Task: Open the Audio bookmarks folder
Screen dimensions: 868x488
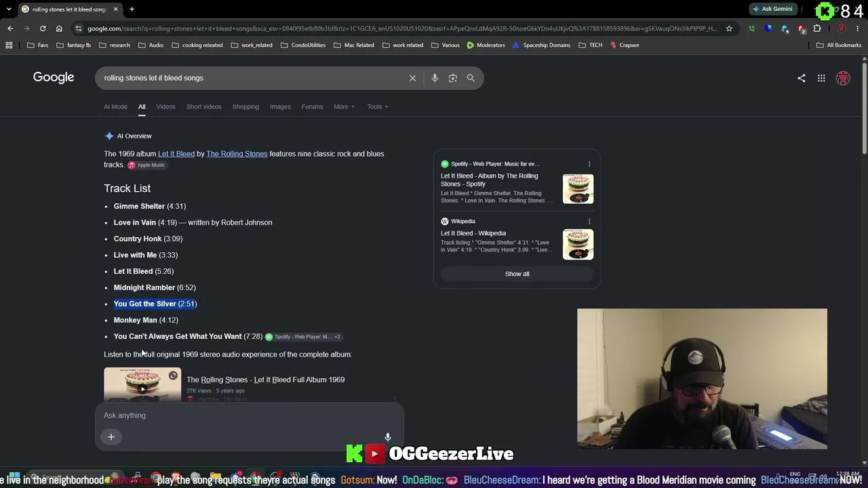Action: point(151,45)
